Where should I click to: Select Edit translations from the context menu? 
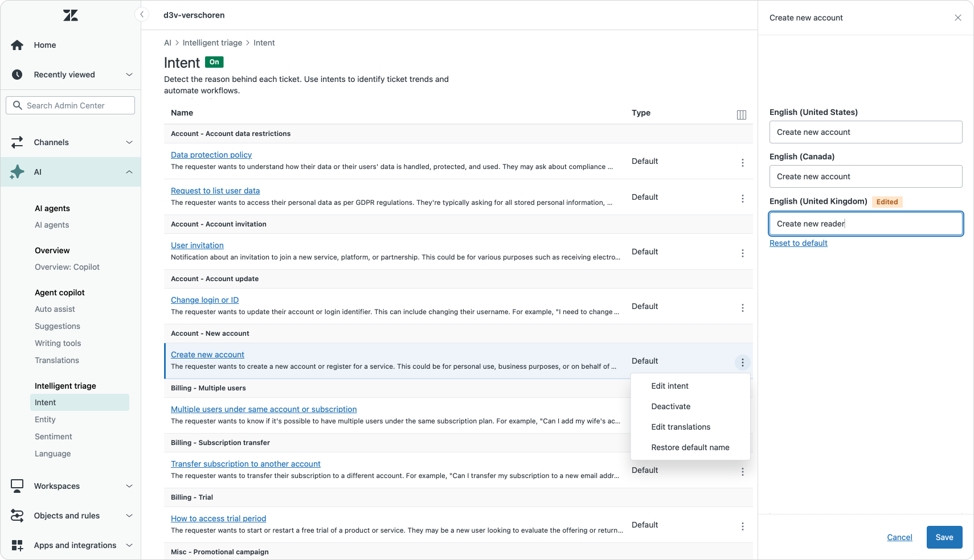pos(681,427)
